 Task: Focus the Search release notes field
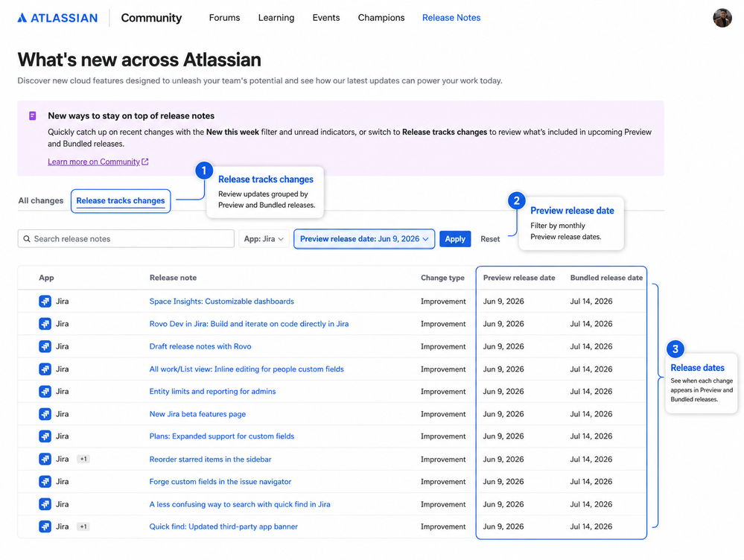[126, 239]
